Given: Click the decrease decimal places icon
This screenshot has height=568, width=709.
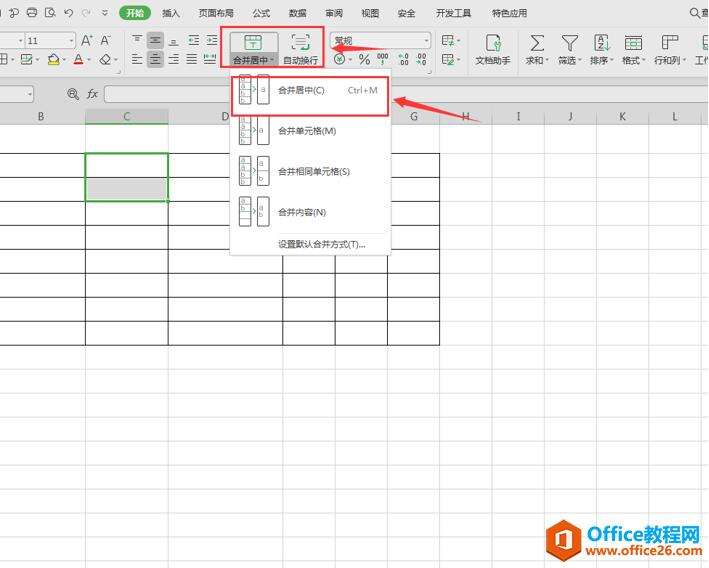Looking at the screenshot, I should click(421, 59).
